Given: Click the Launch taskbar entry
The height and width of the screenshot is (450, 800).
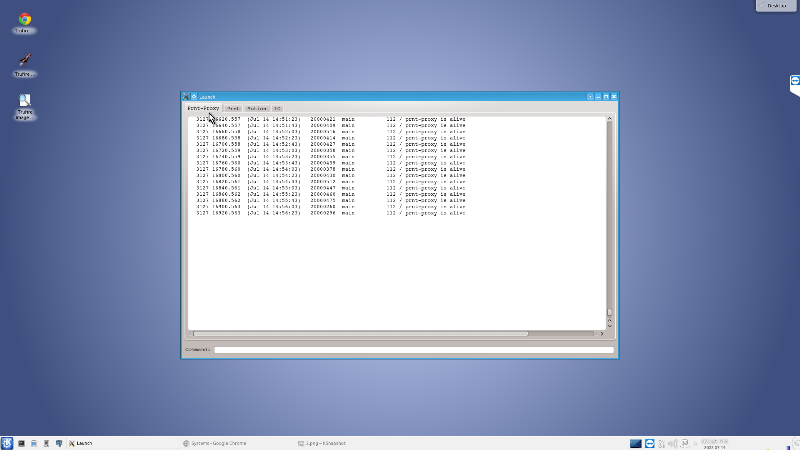Looking at the screenshot, I should [x=80, y=442].
